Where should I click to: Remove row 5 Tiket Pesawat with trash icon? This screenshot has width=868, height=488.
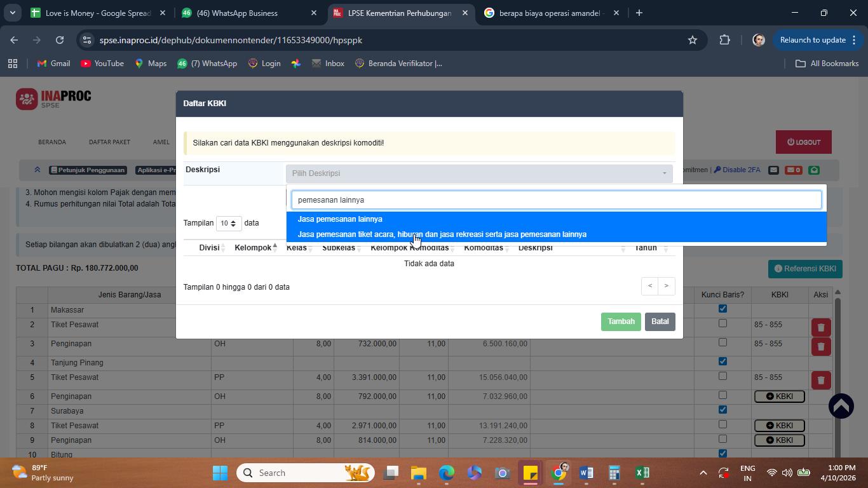(821, 380)
